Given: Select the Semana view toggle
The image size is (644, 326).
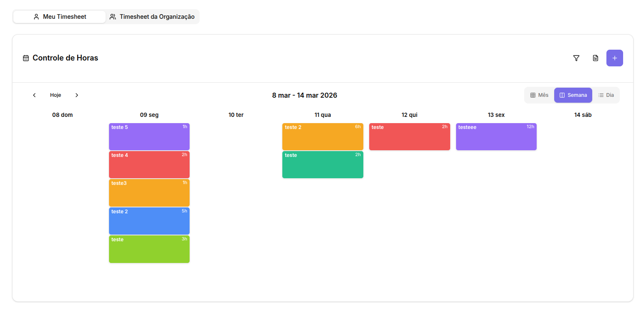Looking at the screenshot, I should pyautogui.click(x=573, y=95).
